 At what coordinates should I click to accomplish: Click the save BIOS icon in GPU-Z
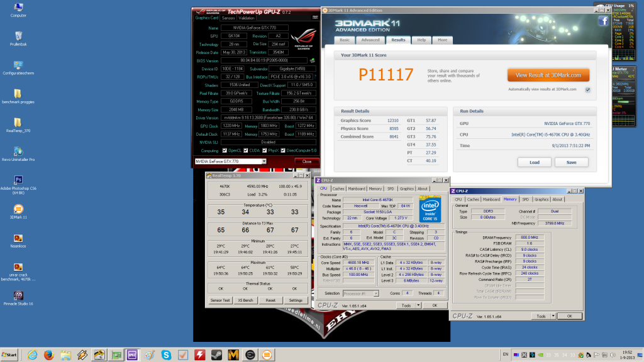point(312,60)
